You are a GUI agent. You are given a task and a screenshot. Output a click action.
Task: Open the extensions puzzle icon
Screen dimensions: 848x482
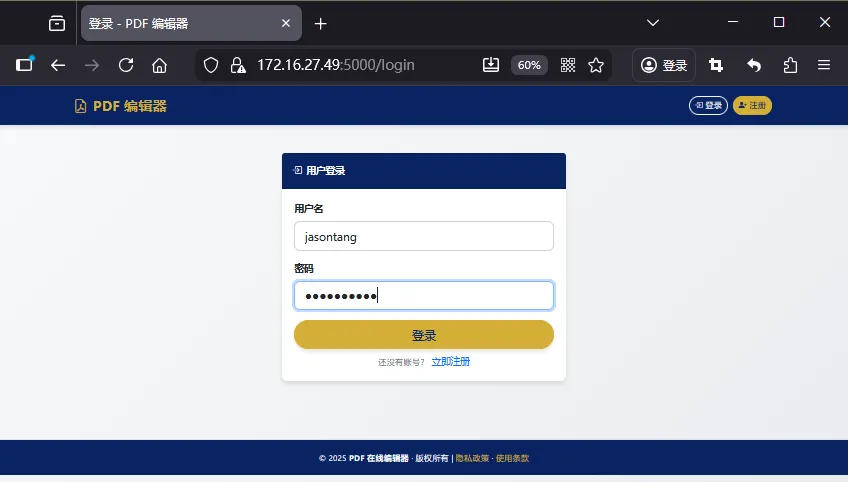(790, 65)
